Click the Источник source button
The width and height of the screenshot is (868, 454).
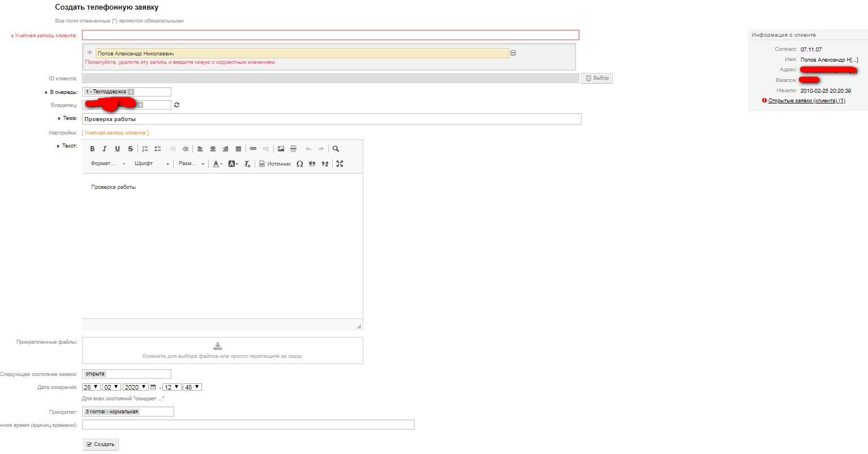274,163
